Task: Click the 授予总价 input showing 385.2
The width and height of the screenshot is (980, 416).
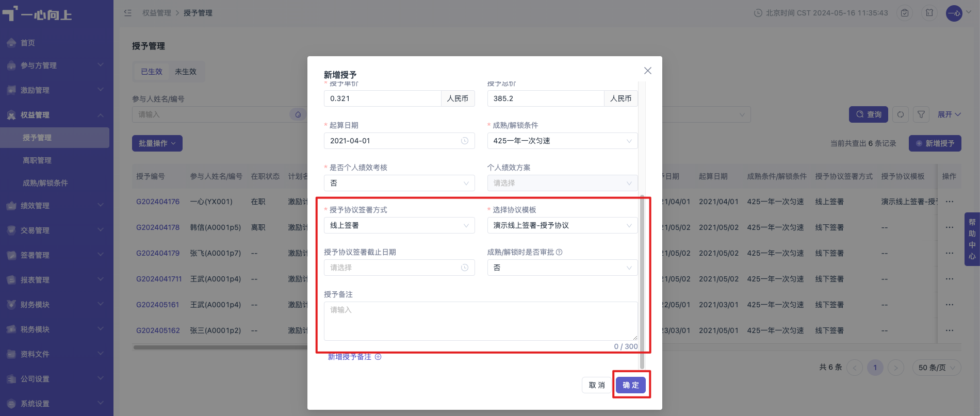Action: tap(546, 98)
